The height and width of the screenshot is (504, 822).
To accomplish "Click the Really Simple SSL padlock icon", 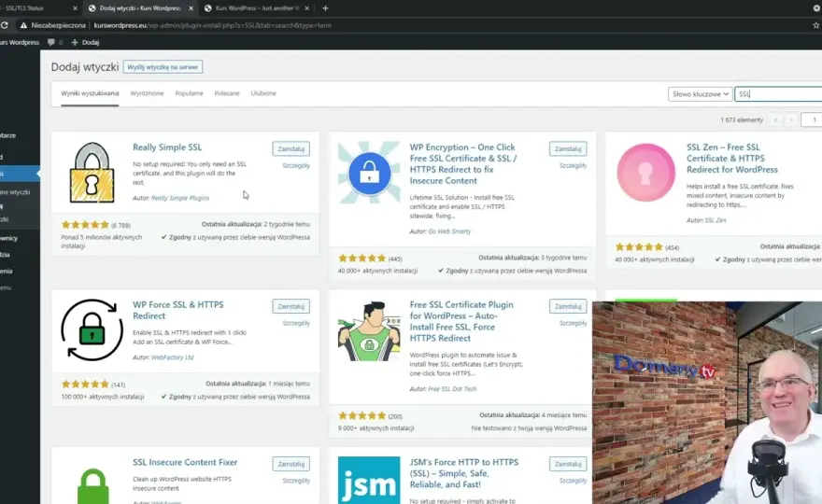I will pyautogui.click(x=92, y=173).
